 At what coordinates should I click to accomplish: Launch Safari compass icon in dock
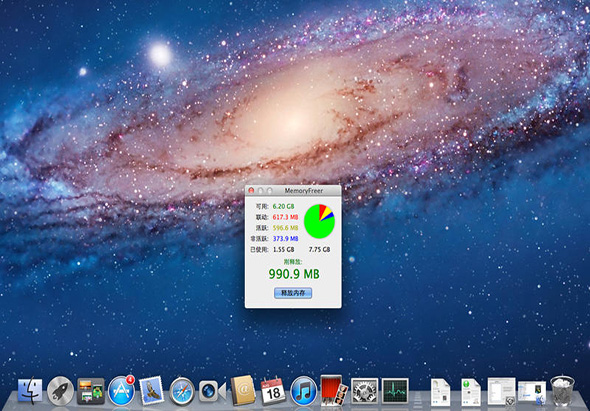coord(182,391)
